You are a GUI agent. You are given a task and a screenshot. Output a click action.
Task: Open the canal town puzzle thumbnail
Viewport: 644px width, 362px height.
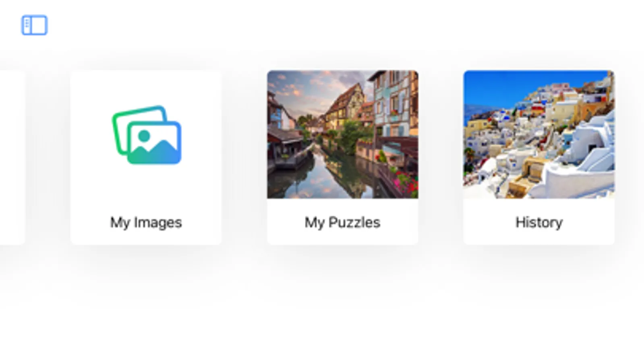pyautogui.click(x=342, y=134)
